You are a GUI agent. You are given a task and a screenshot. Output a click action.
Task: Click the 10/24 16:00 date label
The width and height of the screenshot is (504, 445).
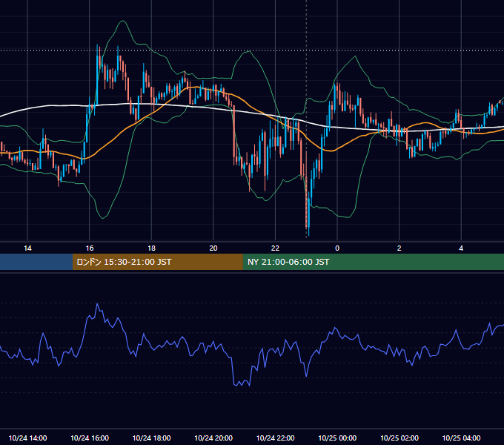click(x=90, y=438)
